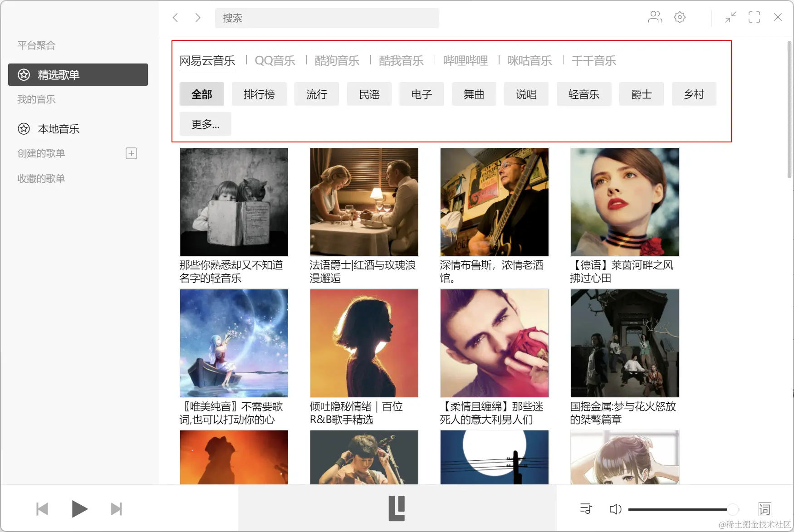Click the title text 国摇金属:梦与花火怒放的桀骜篇章
Screen dimensions: 794x532
(x=623, y=413)
